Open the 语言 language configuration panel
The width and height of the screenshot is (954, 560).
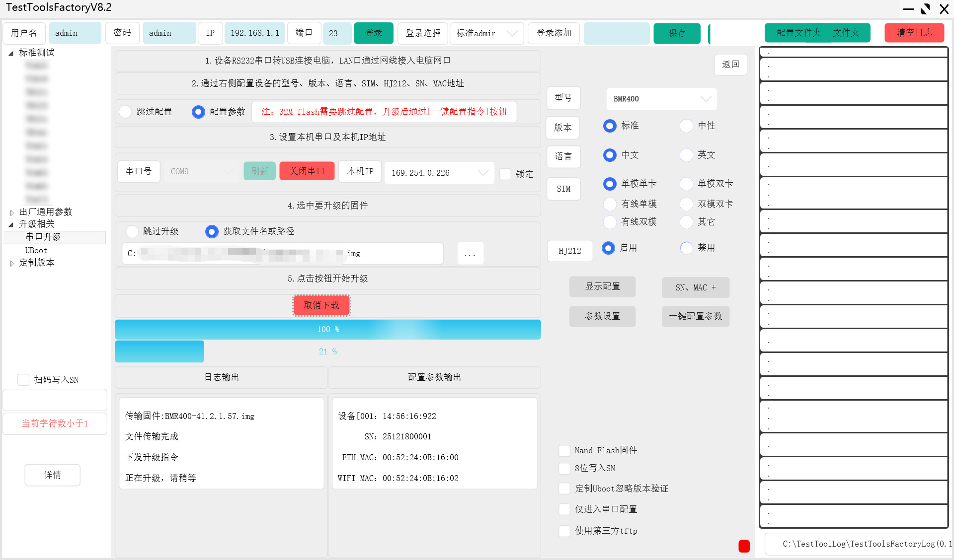563,157
